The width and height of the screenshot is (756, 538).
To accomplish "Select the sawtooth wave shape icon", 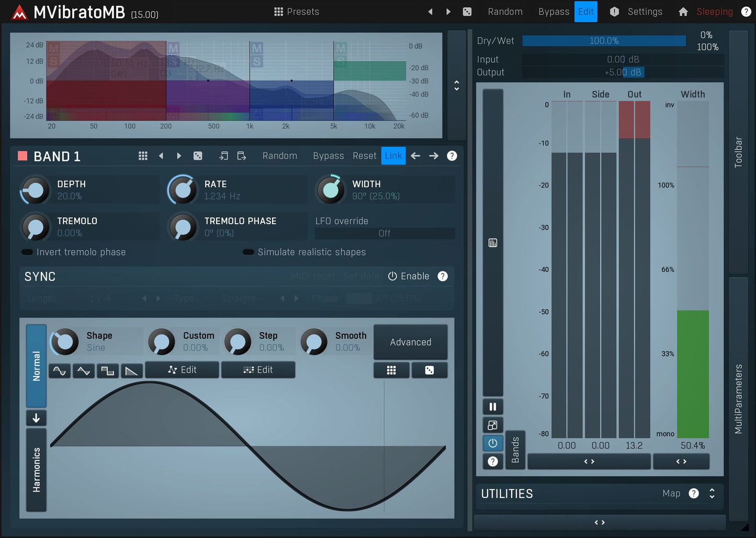I will tap(131, 371).
